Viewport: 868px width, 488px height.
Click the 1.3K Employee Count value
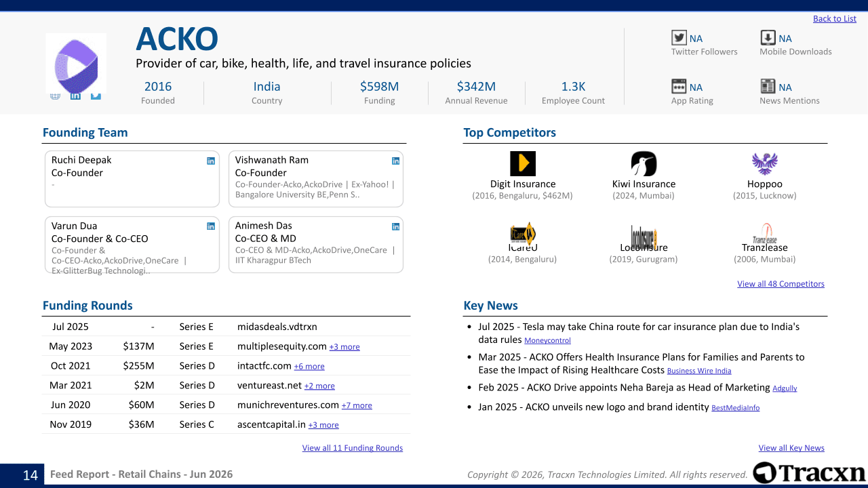pos(573,87)
